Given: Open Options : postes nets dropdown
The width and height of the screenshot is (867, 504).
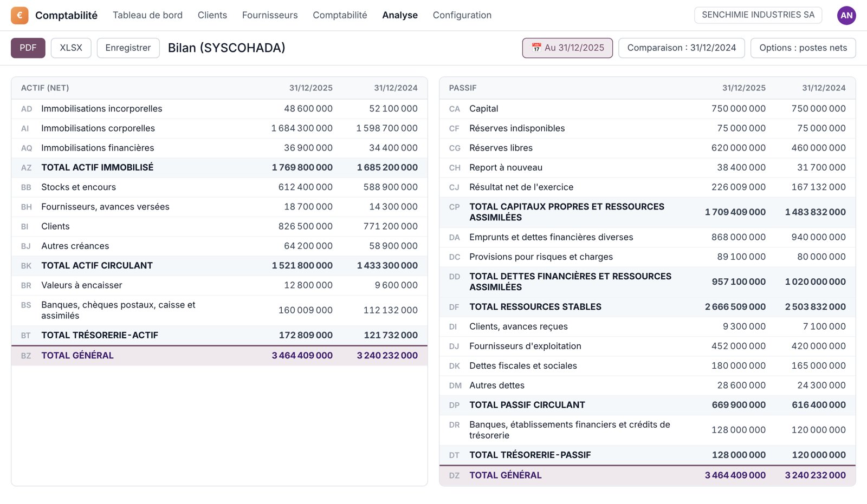Looking at the screenshot, I should 803,48.
